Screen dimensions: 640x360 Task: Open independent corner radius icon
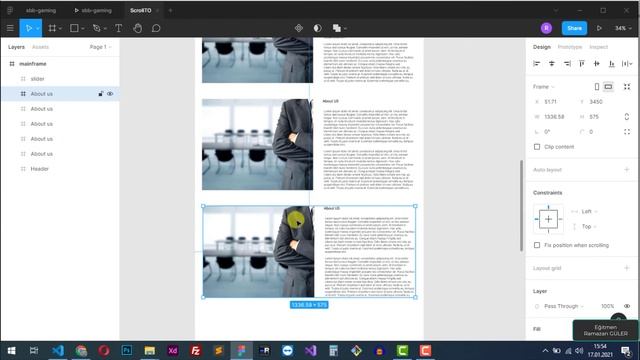pos(627,132)
